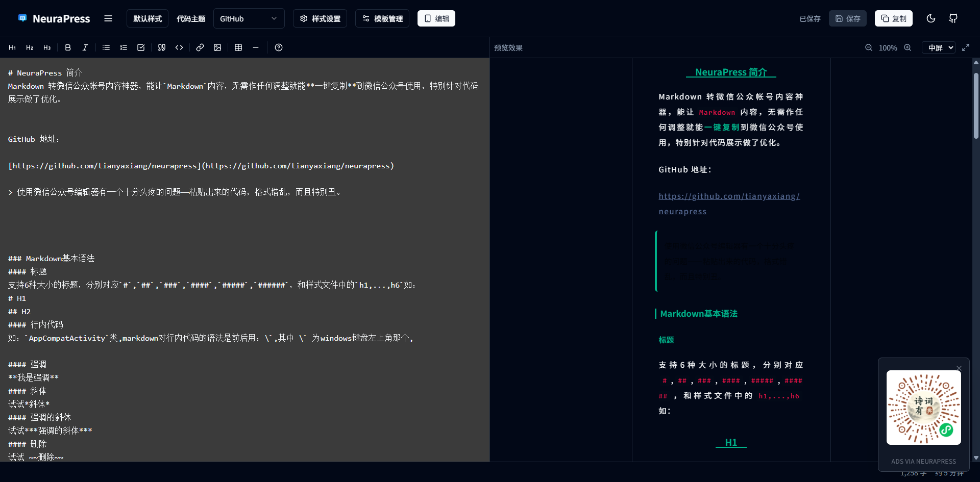Click the NeuraPress 简介 preview heading

tap(731, 72)
